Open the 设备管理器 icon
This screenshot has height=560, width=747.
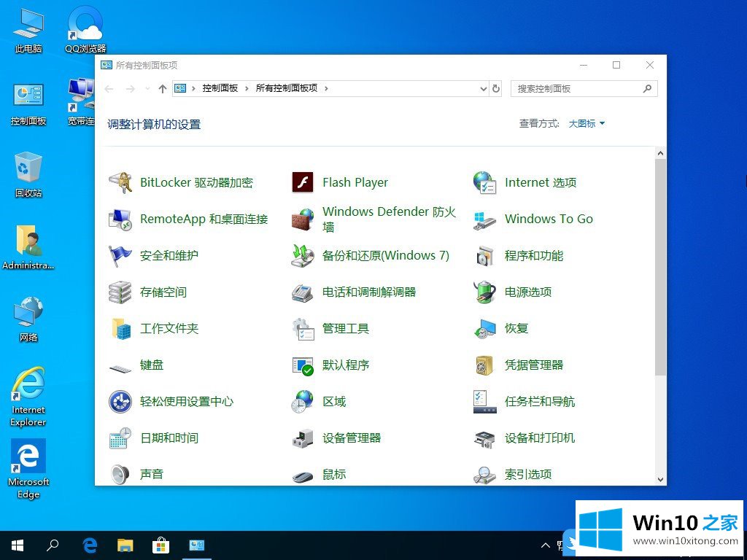click(x=302, y=437)
